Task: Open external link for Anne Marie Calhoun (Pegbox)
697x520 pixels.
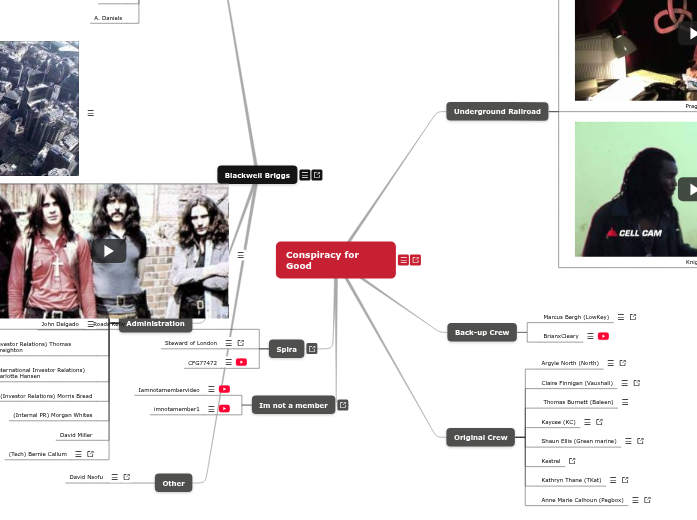Action: [x=647, y=500]
